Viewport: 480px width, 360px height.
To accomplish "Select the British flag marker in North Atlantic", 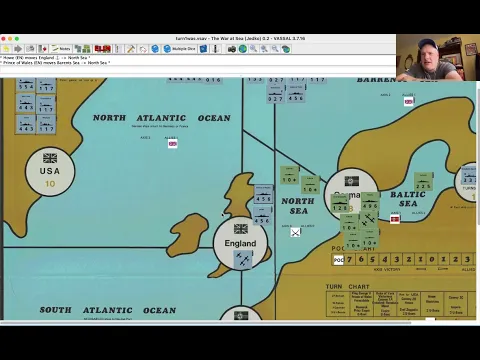I will tap(172, 144).
